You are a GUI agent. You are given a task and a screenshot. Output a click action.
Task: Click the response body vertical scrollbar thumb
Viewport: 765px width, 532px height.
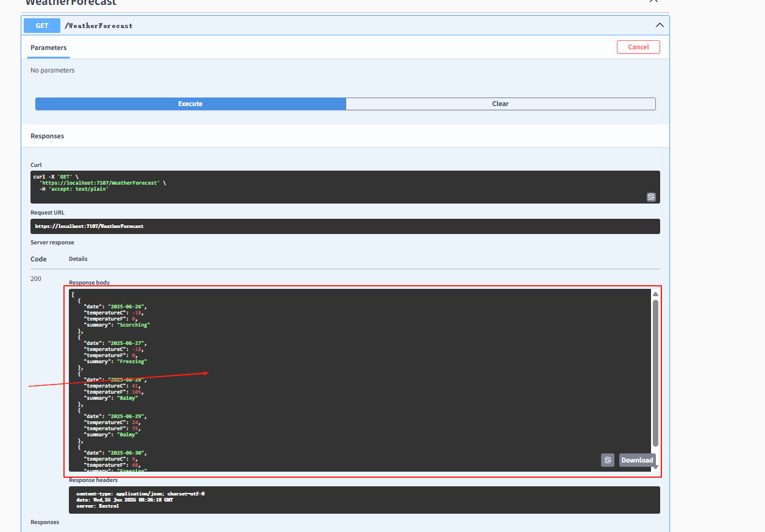click(x=655, y=373)
